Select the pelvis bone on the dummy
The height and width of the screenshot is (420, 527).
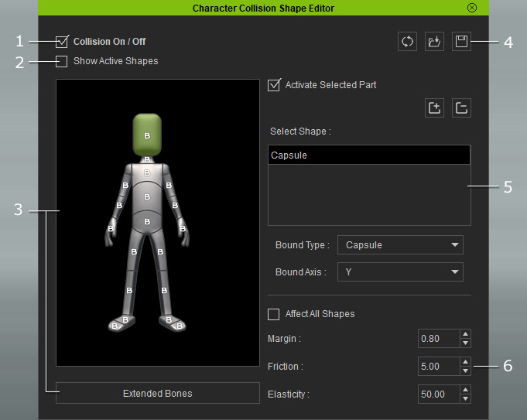(x=147, y=221)
